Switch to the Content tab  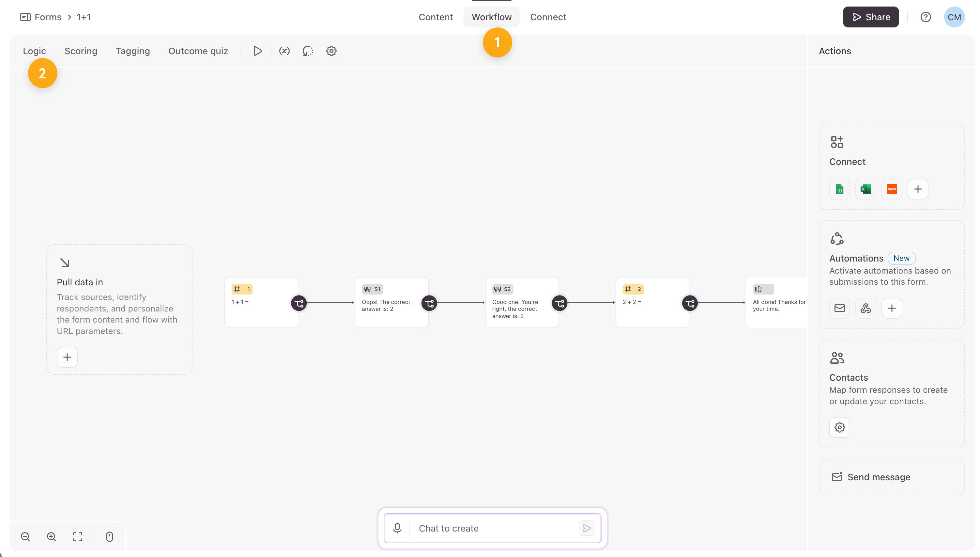tap(435, 17)
